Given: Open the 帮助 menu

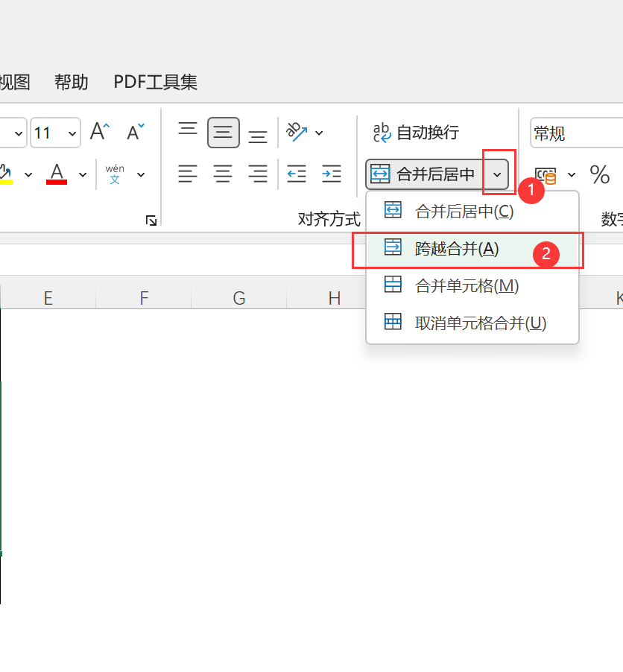Looking at the screenshot, I should coord(71,82).
